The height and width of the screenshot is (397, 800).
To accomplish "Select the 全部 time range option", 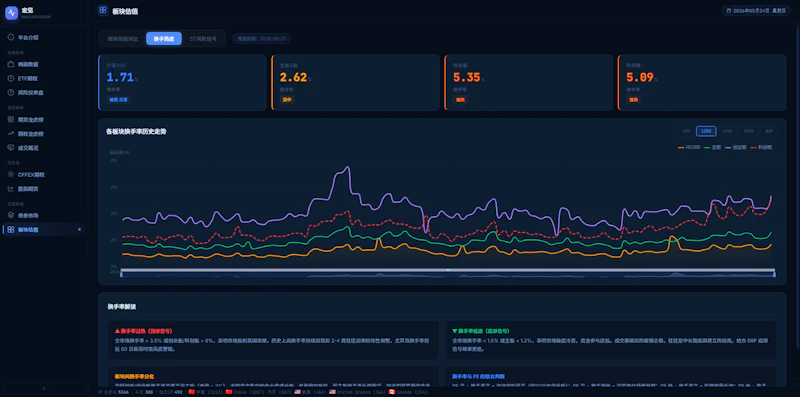I will click(768, 131).
